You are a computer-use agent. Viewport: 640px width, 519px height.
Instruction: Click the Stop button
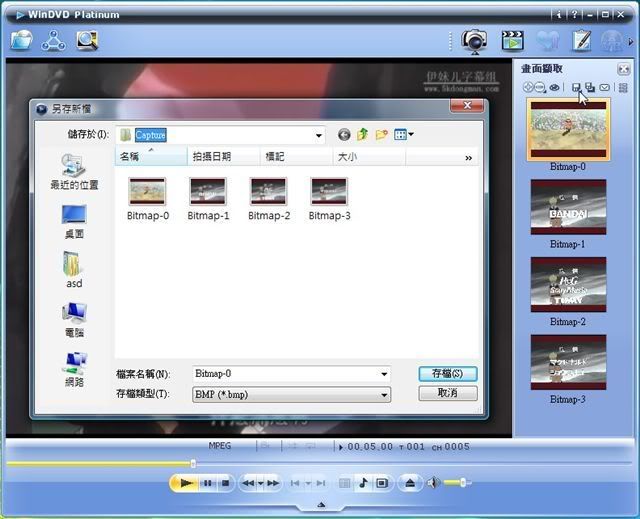click(225, 483)
